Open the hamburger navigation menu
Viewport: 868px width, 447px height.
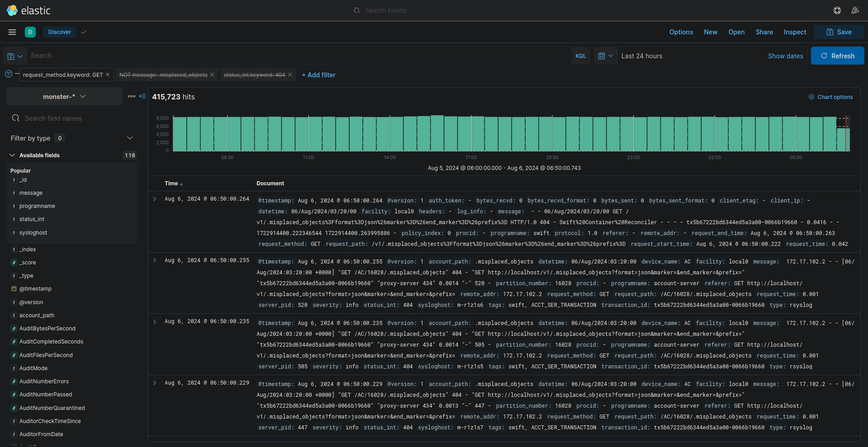(12, 32)
